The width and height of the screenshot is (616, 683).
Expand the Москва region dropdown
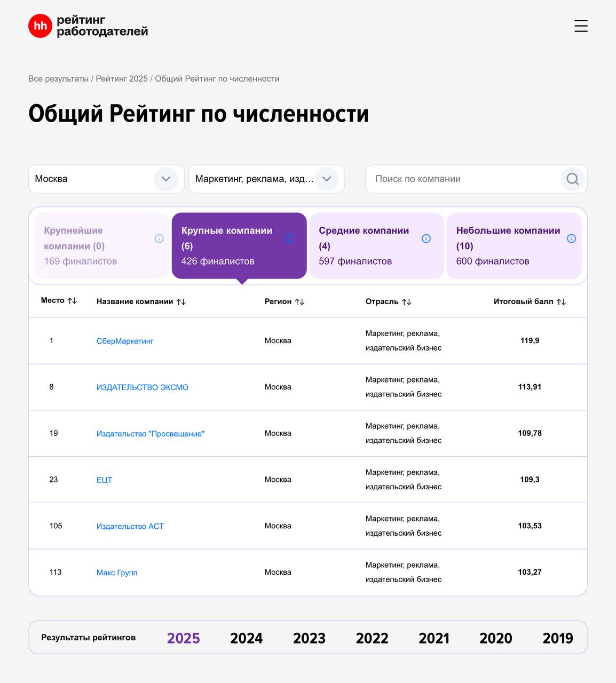[x=165, y=179]
